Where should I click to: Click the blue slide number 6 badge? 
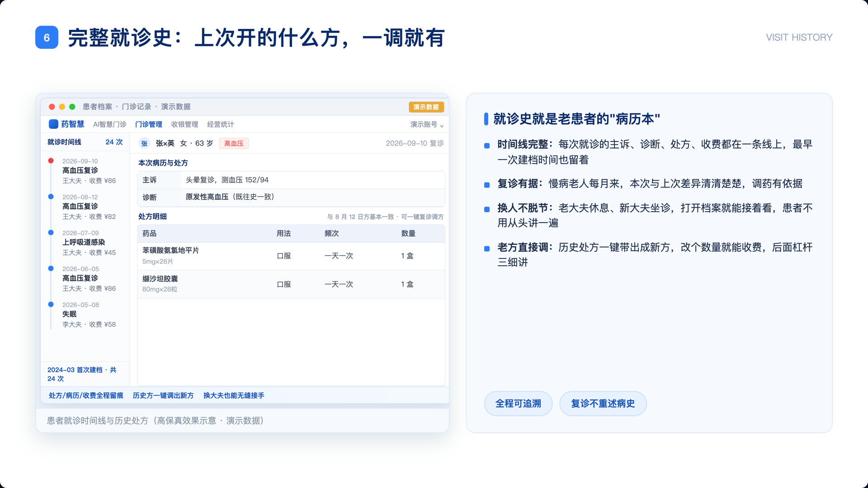[47, 38]
